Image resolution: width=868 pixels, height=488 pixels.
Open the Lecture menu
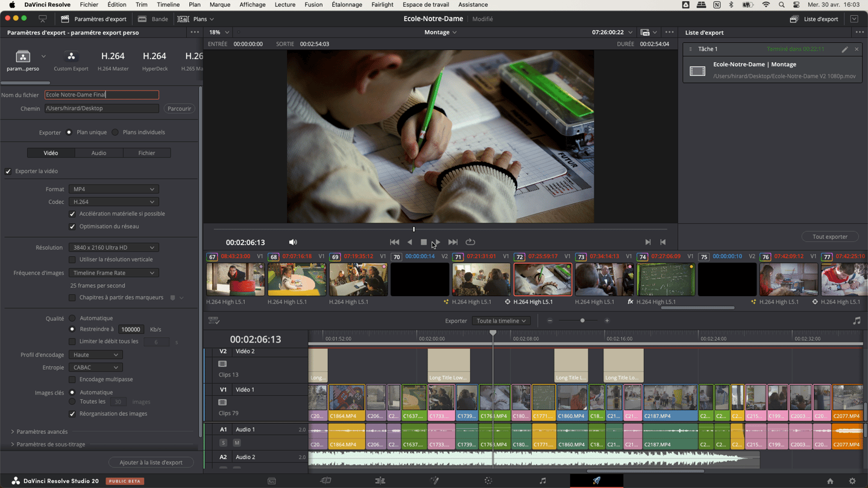pos(285,5)
